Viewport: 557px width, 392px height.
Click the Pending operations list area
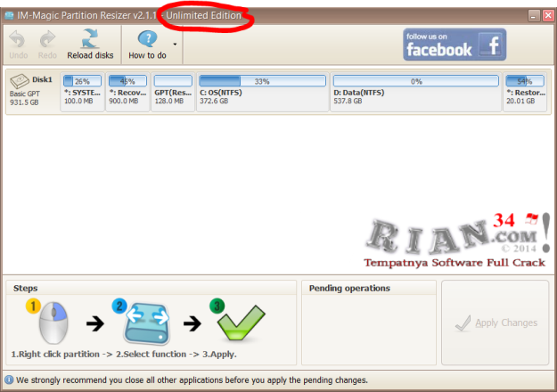pos(369,329)
